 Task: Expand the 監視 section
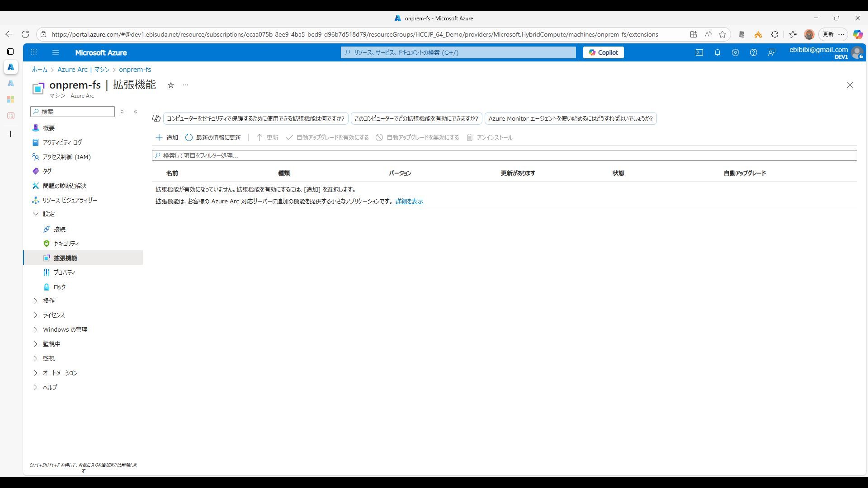click(36, 359)
